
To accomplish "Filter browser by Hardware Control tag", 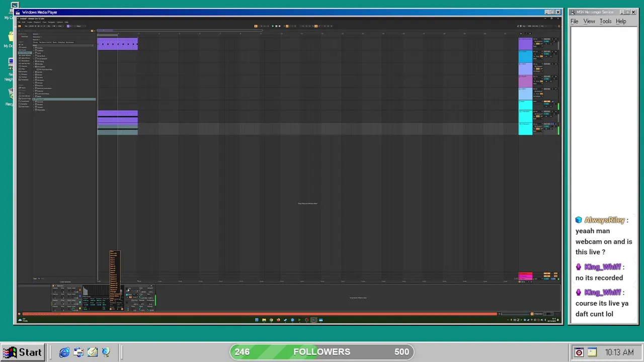I will 45,42.
